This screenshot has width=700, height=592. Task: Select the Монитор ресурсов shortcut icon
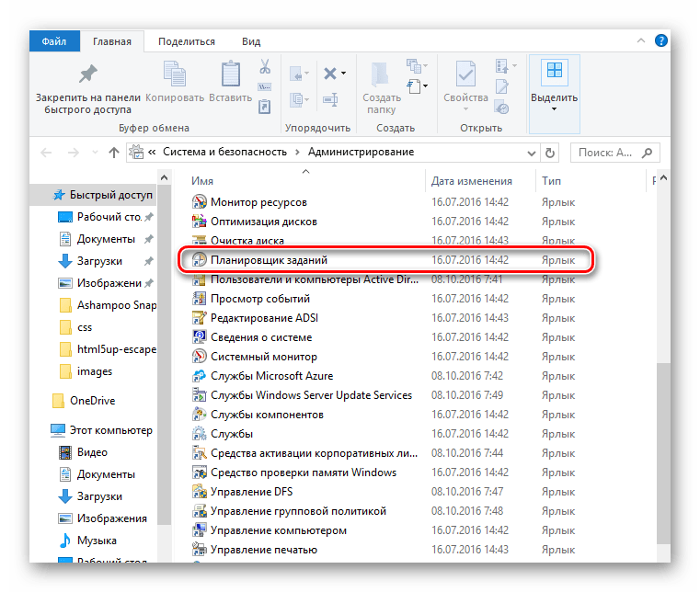199,202
